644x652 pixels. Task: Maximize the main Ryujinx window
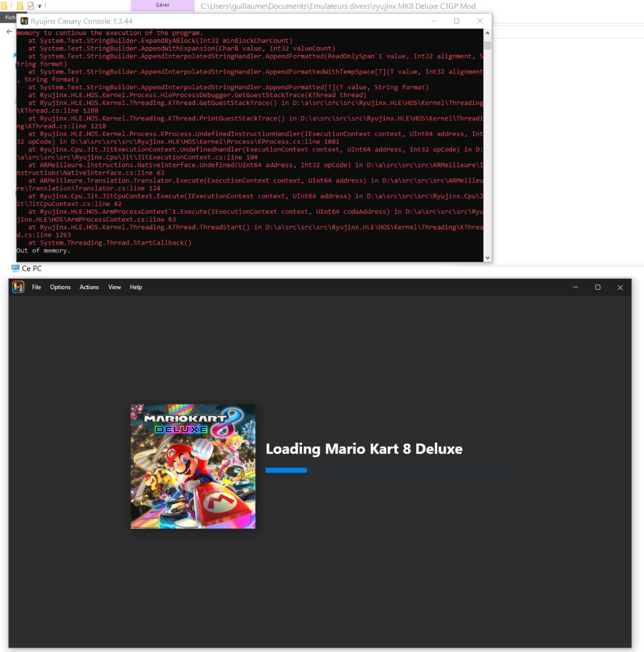pyautogui.click(x=598, y=287)
